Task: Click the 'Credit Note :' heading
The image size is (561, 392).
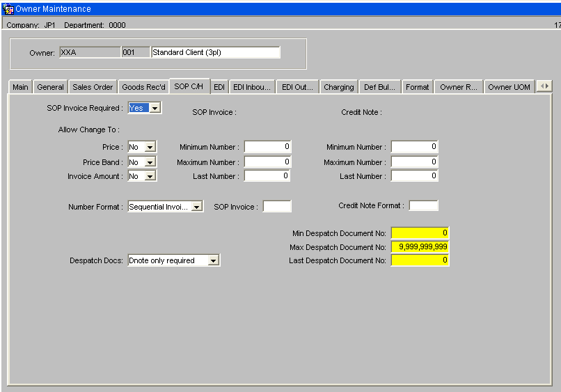Action: point(361,112)
